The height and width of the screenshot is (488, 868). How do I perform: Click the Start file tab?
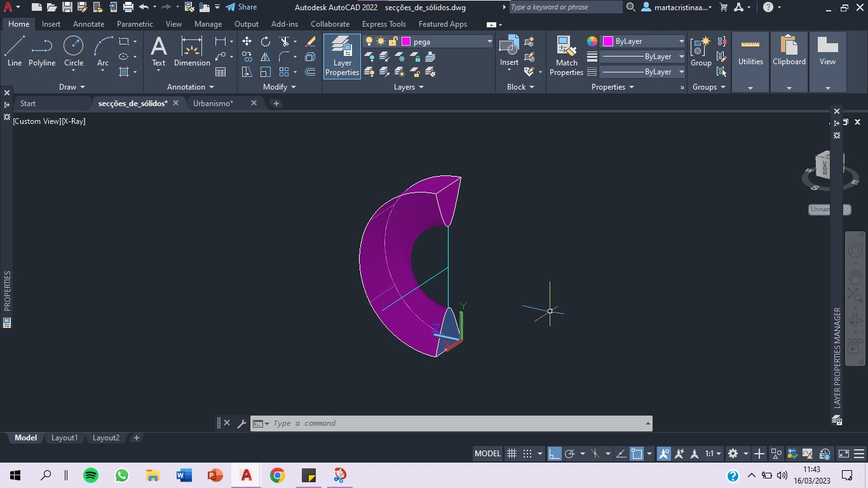[28, 103]
